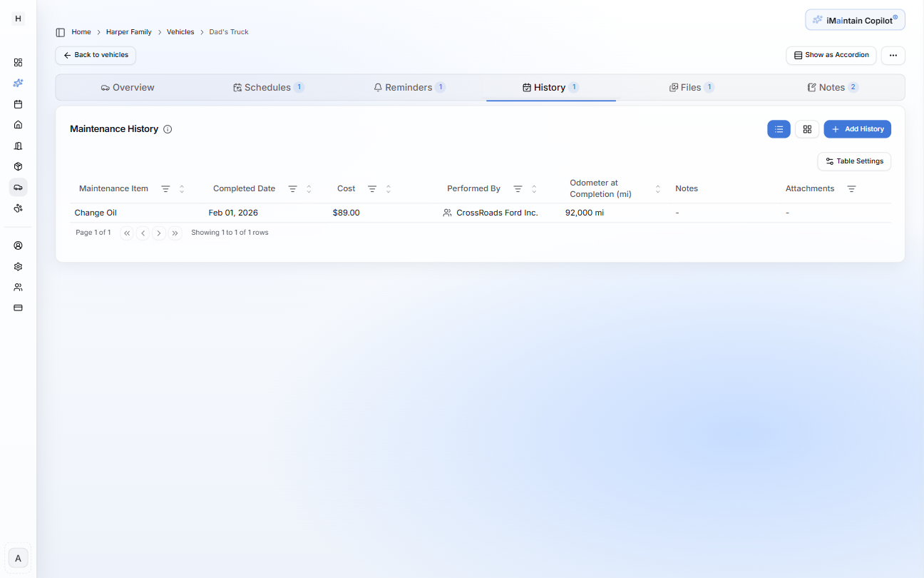Image resolution: width=924 pixels, height=578 pixels.
Task: Open filter for Maintenance Item column
Action: 165,189
